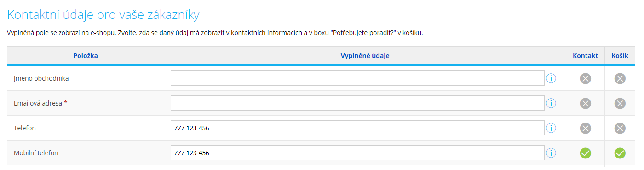The width and height of the screenshot is (644, 170).
Task: Toggle Kontakt visibility for Jméno obchodníka
Action: tap(585, 78)
